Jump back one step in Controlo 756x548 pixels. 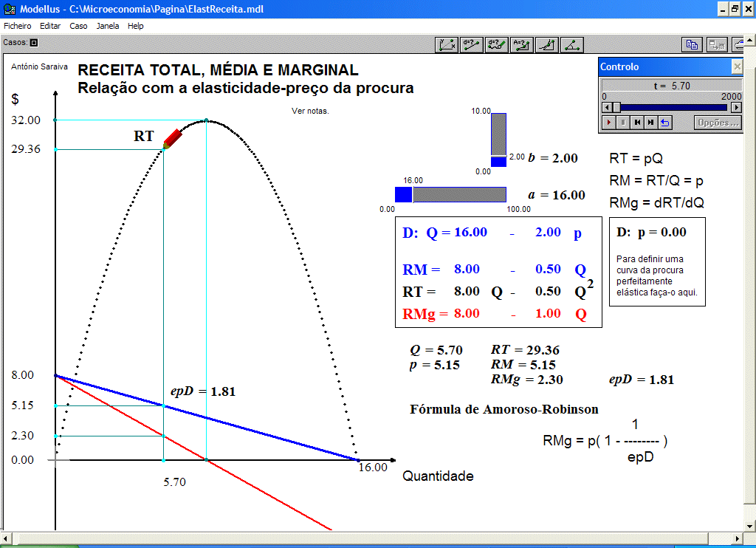click(x=637, y=123)
